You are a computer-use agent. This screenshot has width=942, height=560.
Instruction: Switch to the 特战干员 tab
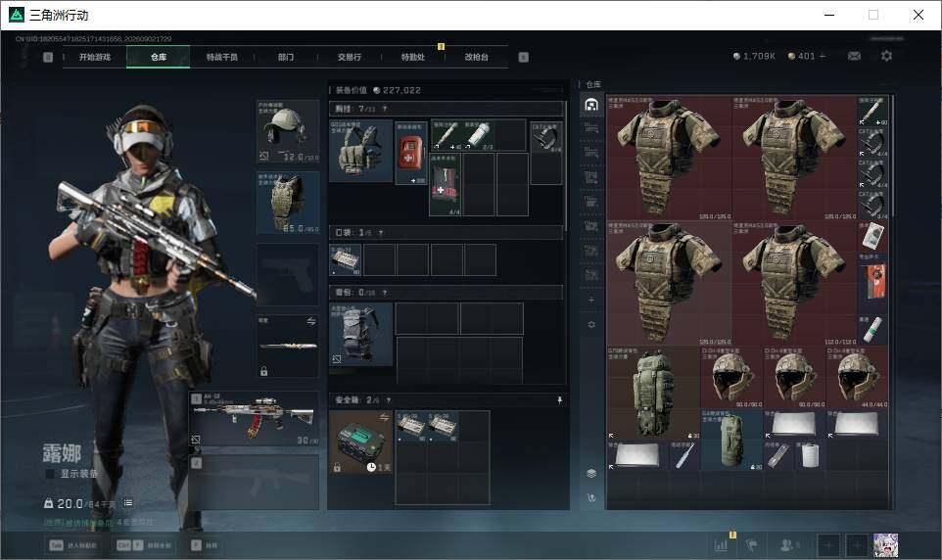click(221, 57)
